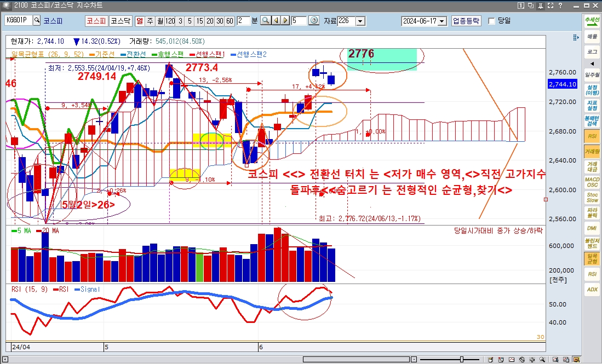Toggle the MACD OSC indicator button

pos(592,182)
